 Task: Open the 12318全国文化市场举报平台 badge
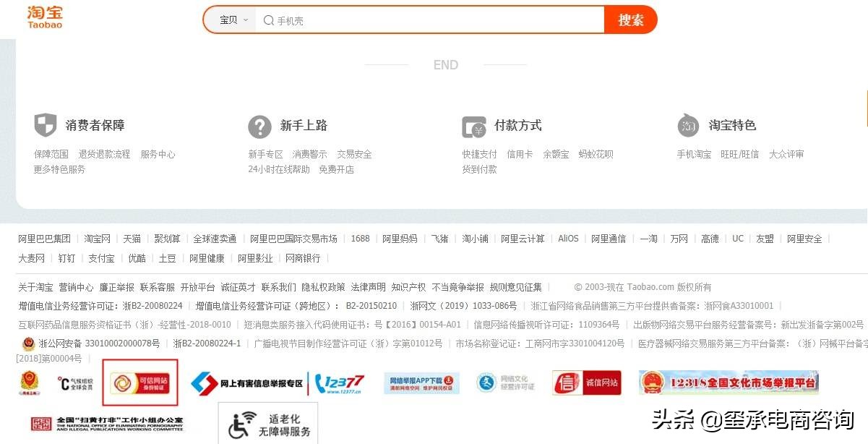(726, 383)
